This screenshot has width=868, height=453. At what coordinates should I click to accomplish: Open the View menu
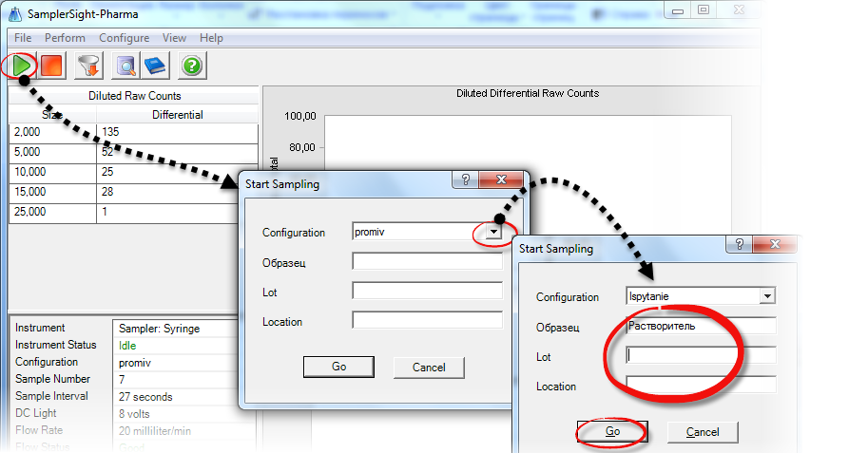(x=174, y=38)
